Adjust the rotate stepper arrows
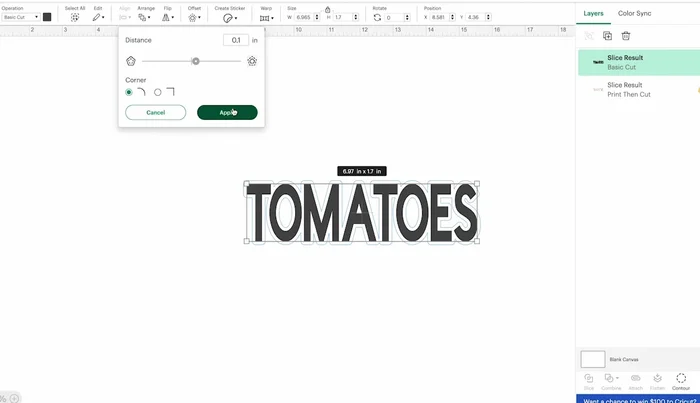 tap(407, 17)
